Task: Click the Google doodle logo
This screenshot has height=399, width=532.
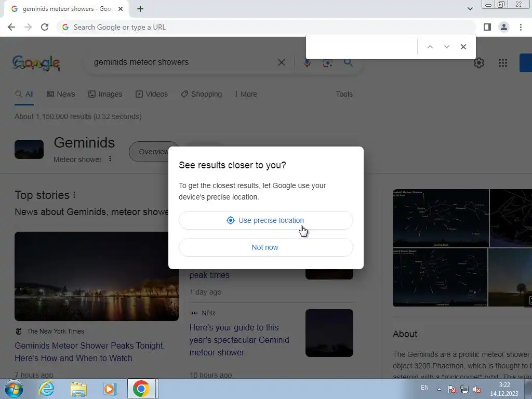Action: click(x=36, y=63)
